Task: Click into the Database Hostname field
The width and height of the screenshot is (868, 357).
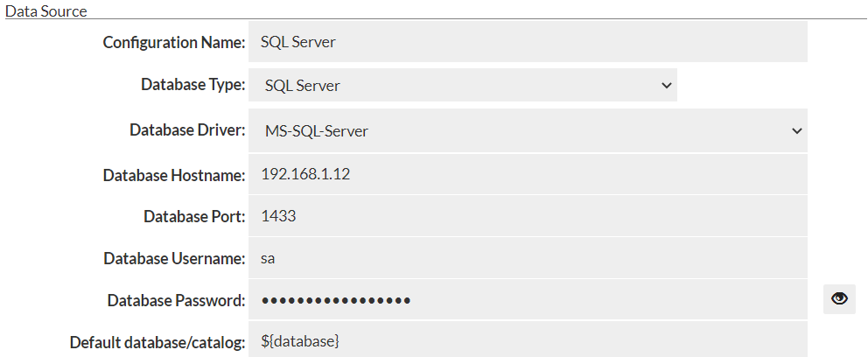Action: click(x=527, y=174)
